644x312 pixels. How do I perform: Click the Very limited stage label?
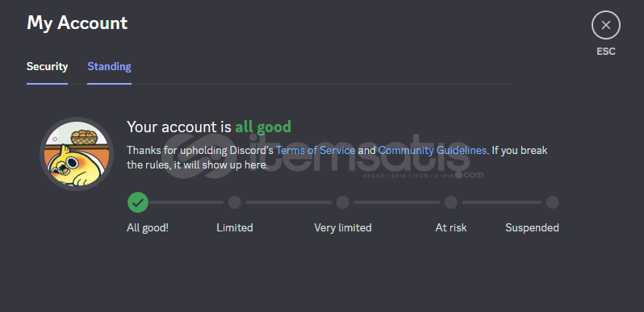(x=343, y=227)
